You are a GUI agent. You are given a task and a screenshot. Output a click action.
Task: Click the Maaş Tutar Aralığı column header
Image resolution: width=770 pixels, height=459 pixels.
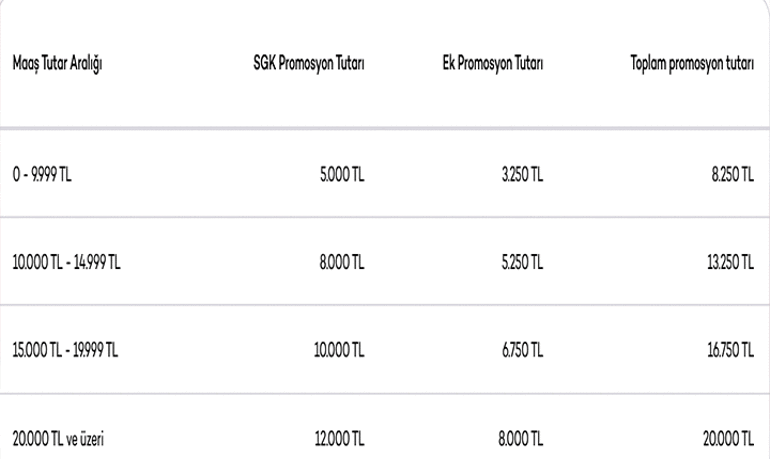click(x=60, y=68)
